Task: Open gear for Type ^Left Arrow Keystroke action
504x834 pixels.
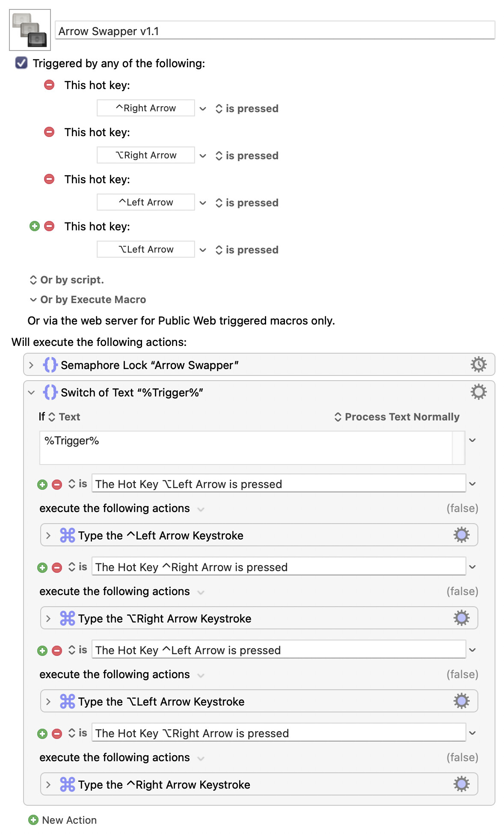Action: pyautogui.click(x=461, y=535)
